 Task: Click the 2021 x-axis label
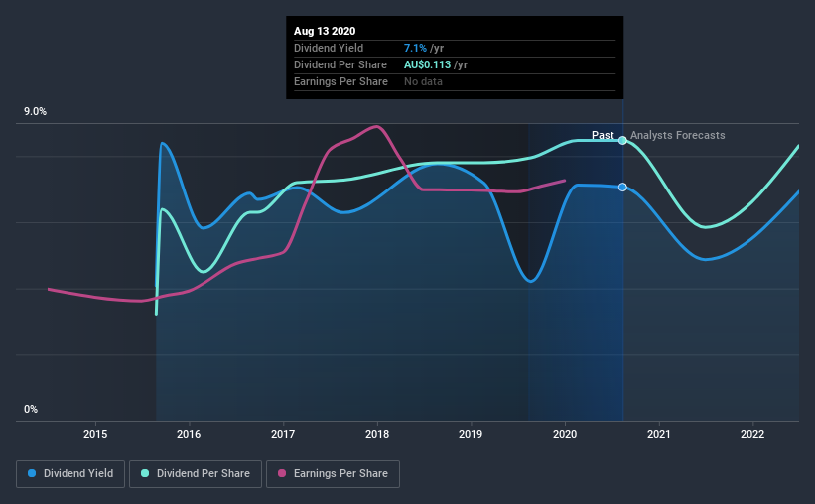(x=658, y=434)
